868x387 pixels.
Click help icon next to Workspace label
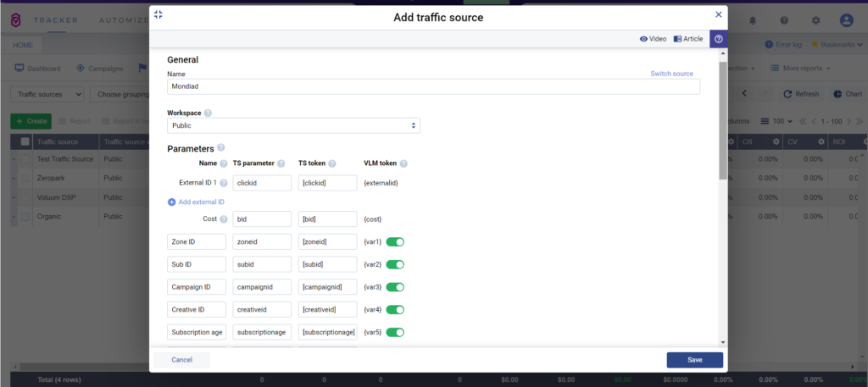click(208, 113)
